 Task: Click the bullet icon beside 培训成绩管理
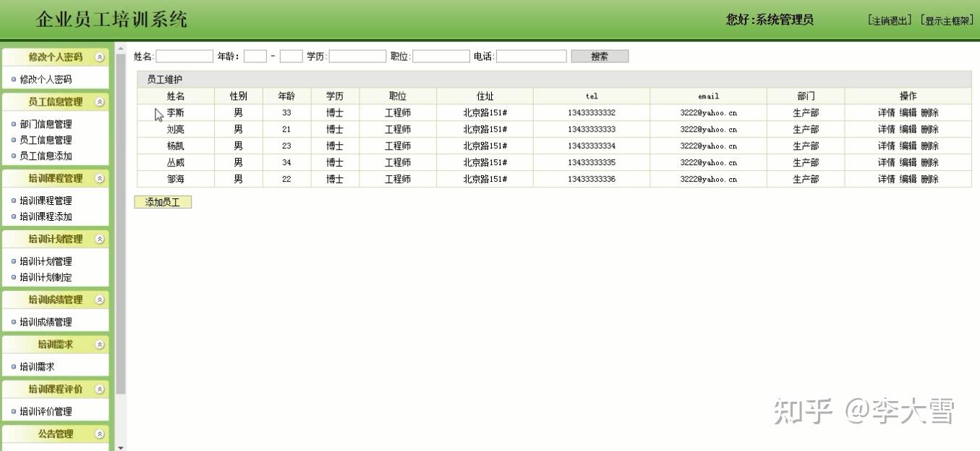tap(12, 321)
